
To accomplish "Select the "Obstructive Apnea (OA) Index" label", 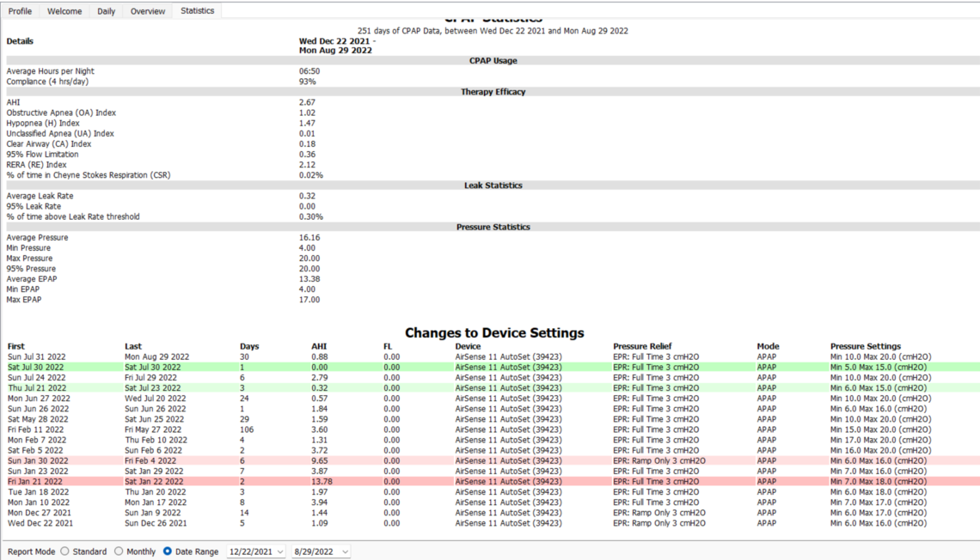I will [61, 113].
